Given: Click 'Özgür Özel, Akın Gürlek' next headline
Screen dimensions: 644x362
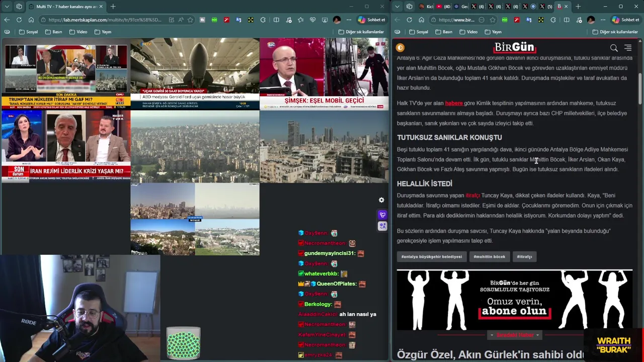Looking at the screenshot, I should coord(491,354).
